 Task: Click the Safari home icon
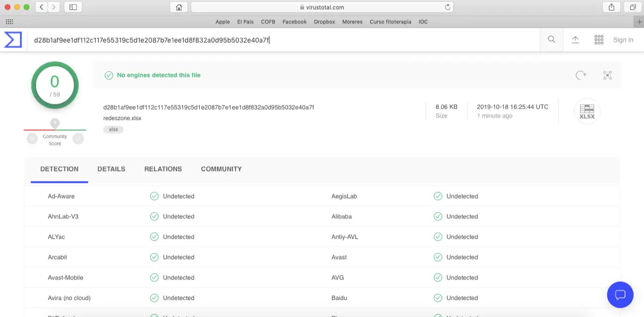(179, 7)
